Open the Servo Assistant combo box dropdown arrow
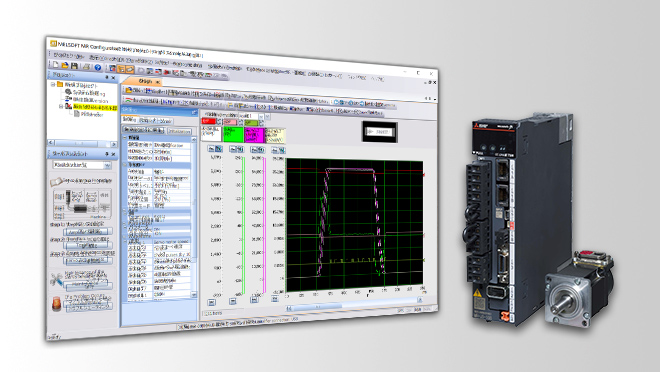 click(107, 165)
